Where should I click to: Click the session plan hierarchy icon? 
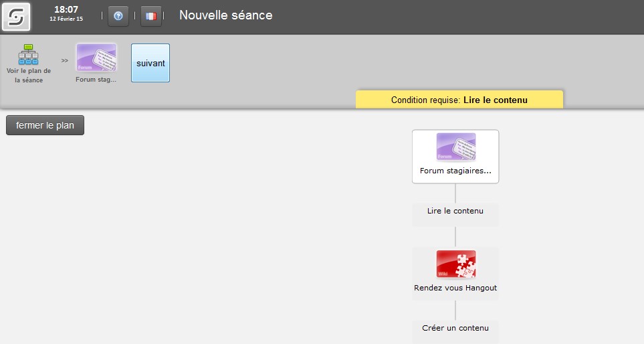(x=28, y=54)
